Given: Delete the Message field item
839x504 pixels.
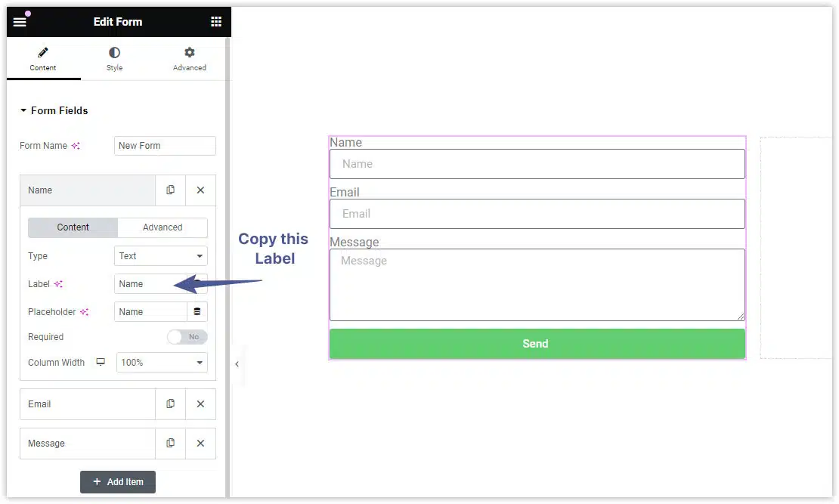Looking at the screenshot, I should pyautogui.click(x=200, y=444).
